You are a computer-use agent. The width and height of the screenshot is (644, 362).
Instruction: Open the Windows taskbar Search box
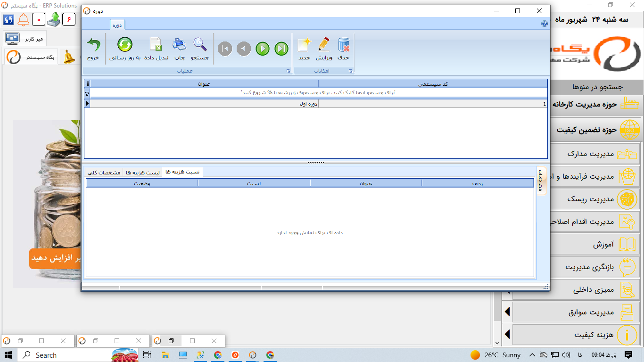[x=64, y=355]
